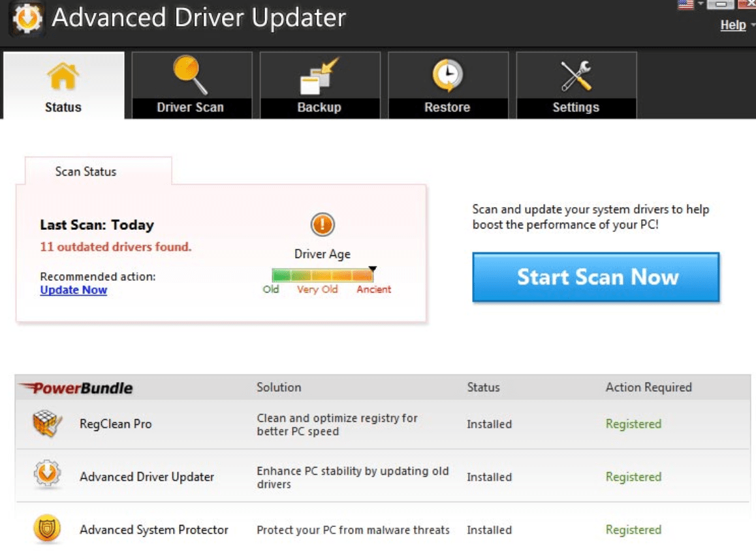This screenshot has width=756, height=559.
Task: Open the Scan Status tab
Action: click(86, 172)
